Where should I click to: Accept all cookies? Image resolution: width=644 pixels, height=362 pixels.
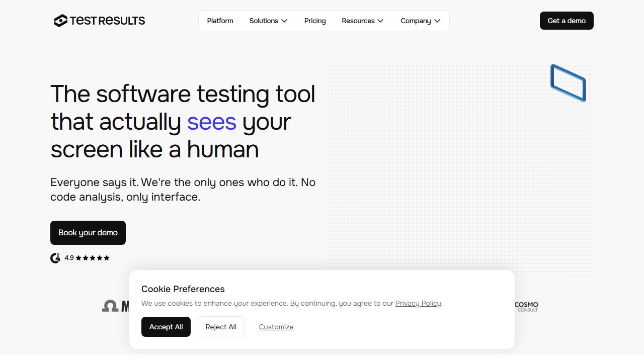tap(166, 327)
